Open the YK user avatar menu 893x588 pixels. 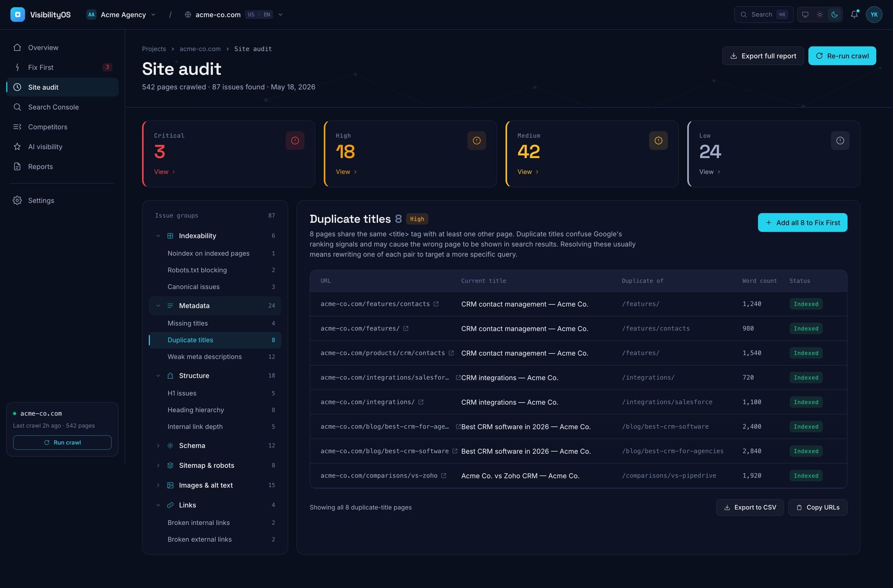874,14
